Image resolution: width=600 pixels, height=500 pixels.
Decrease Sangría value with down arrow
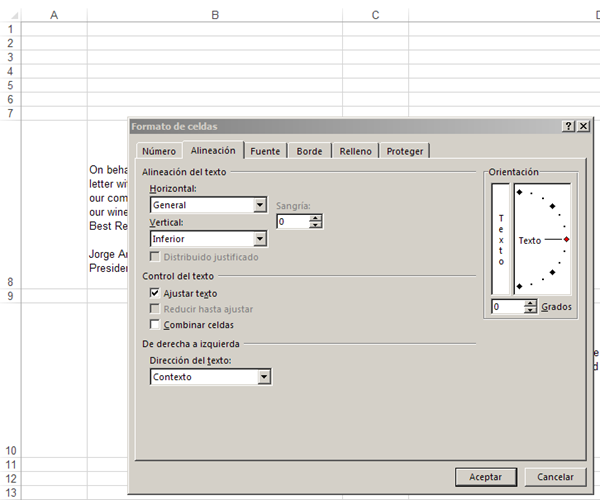pyautogui.click(x=316, y=225)
